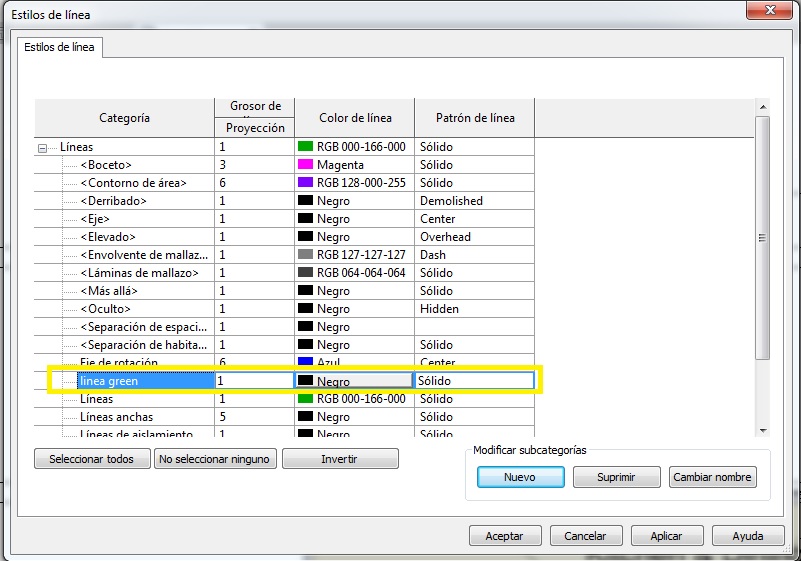Create a new subcategory with Nuevo
Image resolution: width=801 pixels, height=561 pixels.
point(519,477)
